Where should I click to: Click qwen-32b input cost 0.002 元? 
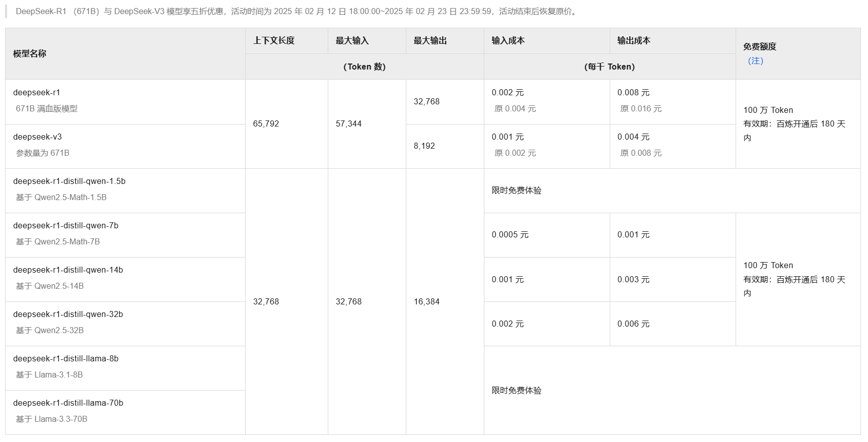click(x=508, y=324)
